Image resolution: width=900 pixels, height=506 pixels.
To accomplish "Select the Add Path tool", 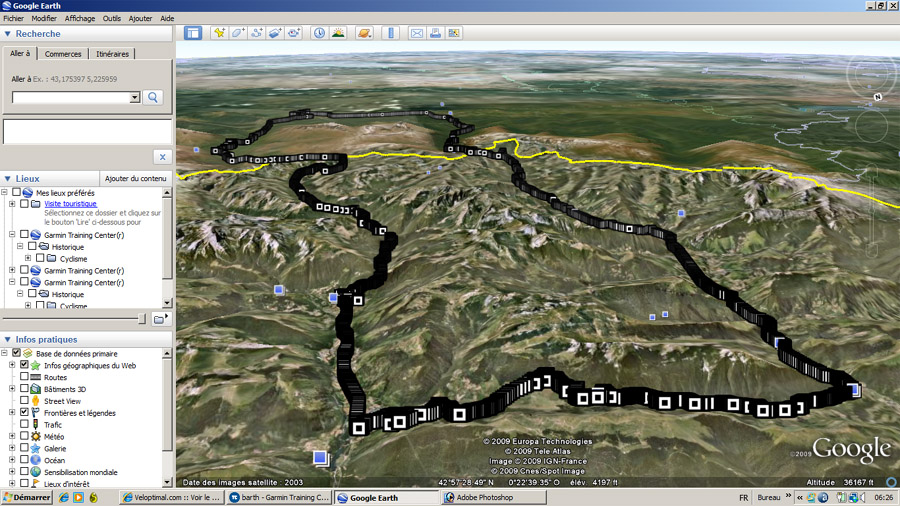I will pos(257,33).
